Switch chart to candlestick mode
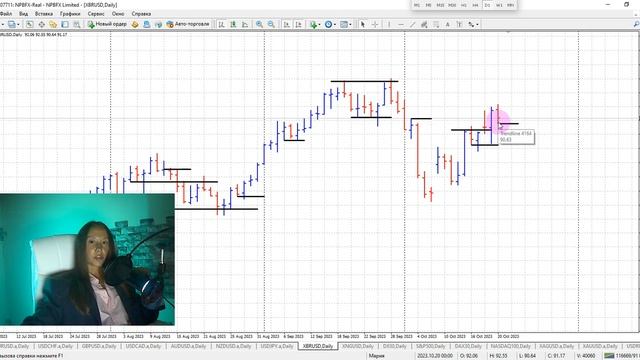This screenshot has height=360, width=640. [233, 24]
